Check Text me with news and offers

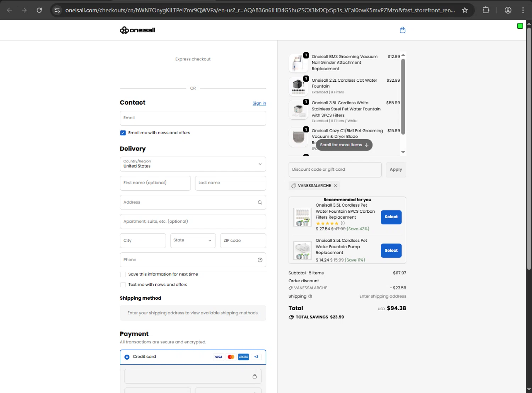click(123, 285)
